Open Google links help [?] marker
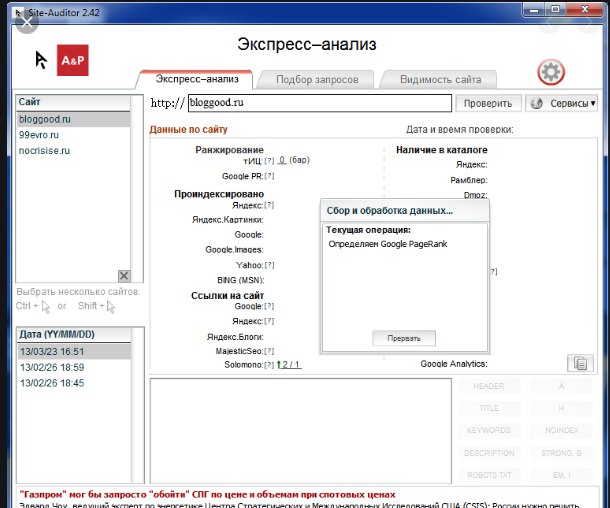This screenshot has height=508, width=610. point(270,307)
